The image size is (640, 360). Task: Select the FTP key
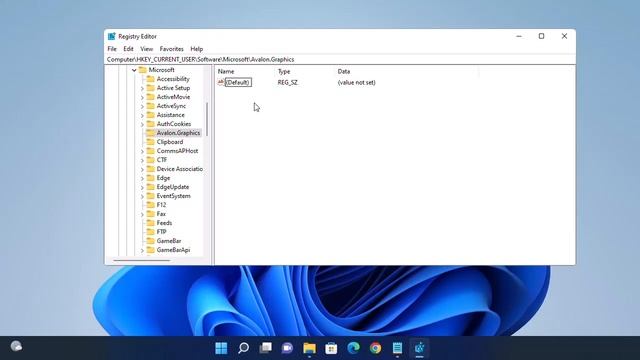click(161, 232)
